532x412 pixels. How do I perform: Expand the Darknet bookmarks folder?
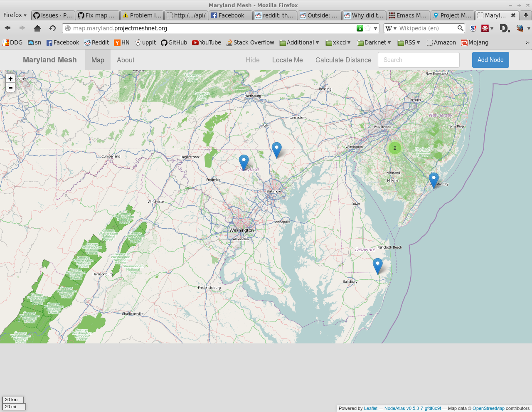coord(374,42)
